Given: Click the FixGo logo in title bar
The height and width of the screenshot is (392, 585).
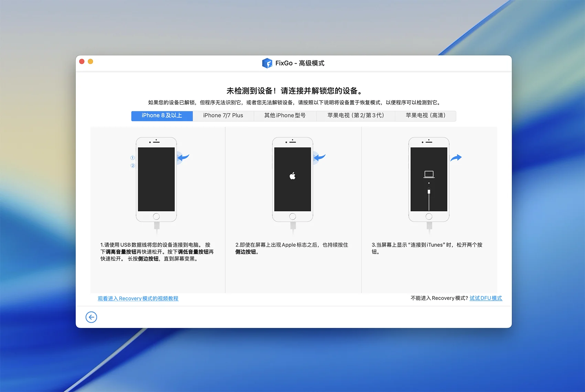Looking at the screenshot, I should click(x=267, y=63).
